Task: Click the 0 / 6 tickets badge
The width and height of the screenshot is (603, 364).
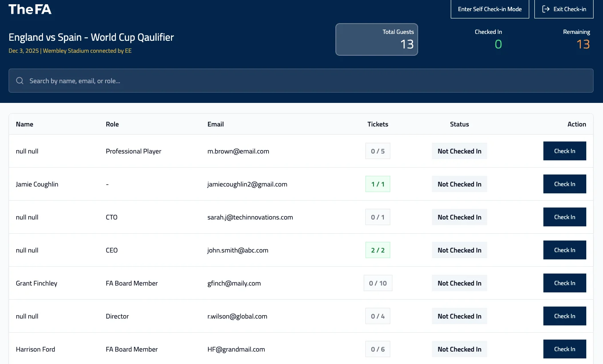Action: point(378,349)
